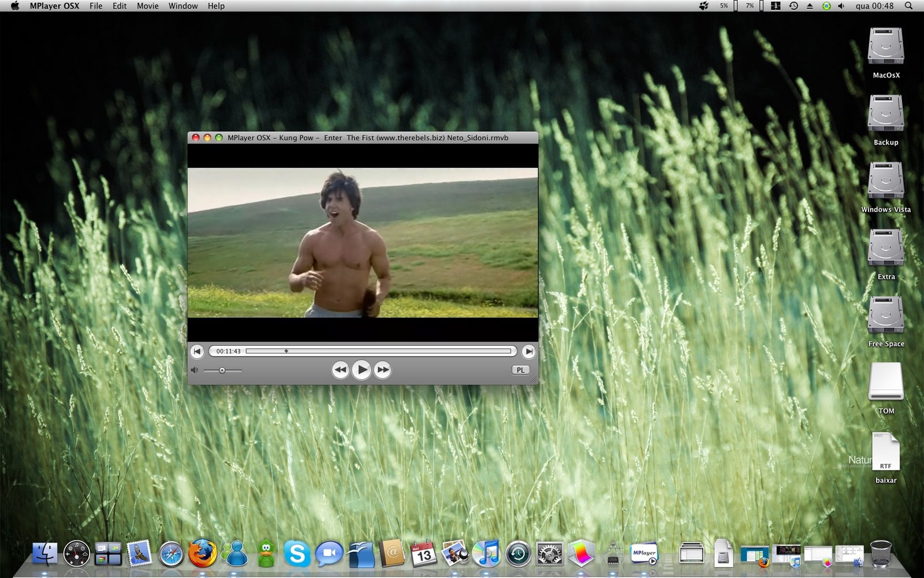The height and width of the screenshot is (578, 924).
Task: Open the Window menu
Action: (183, 6)
